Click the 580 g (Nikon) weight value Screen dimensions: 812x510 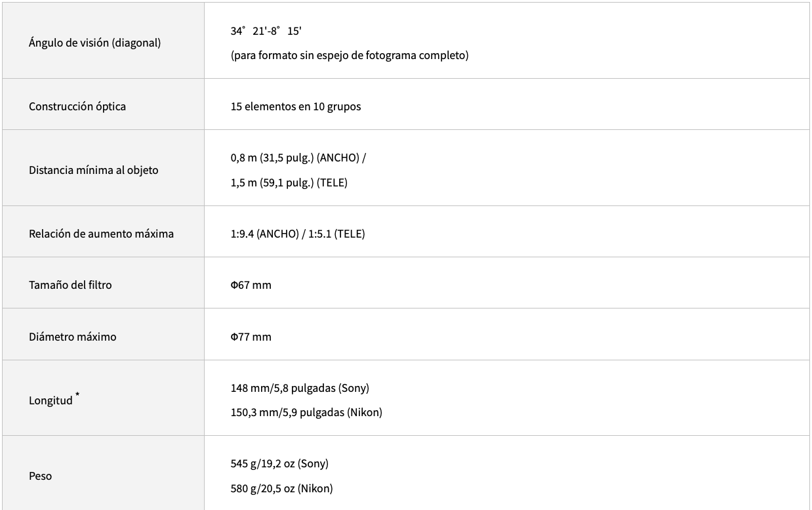coord(281,488)
